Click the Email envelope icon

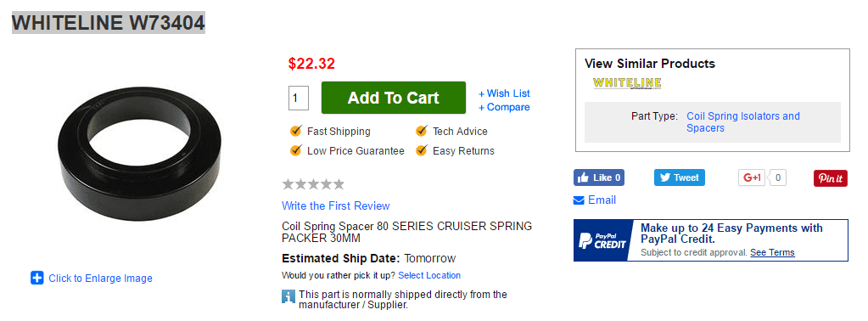[x=579, y=200]
